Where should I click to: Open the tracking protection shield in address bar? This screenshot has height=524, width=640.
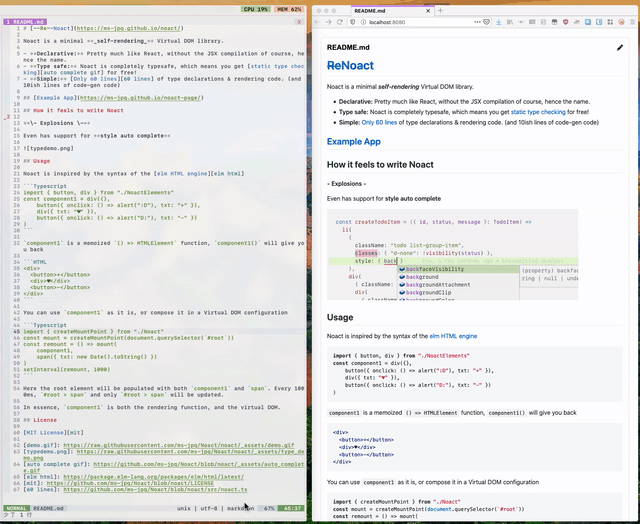point(353,22)
